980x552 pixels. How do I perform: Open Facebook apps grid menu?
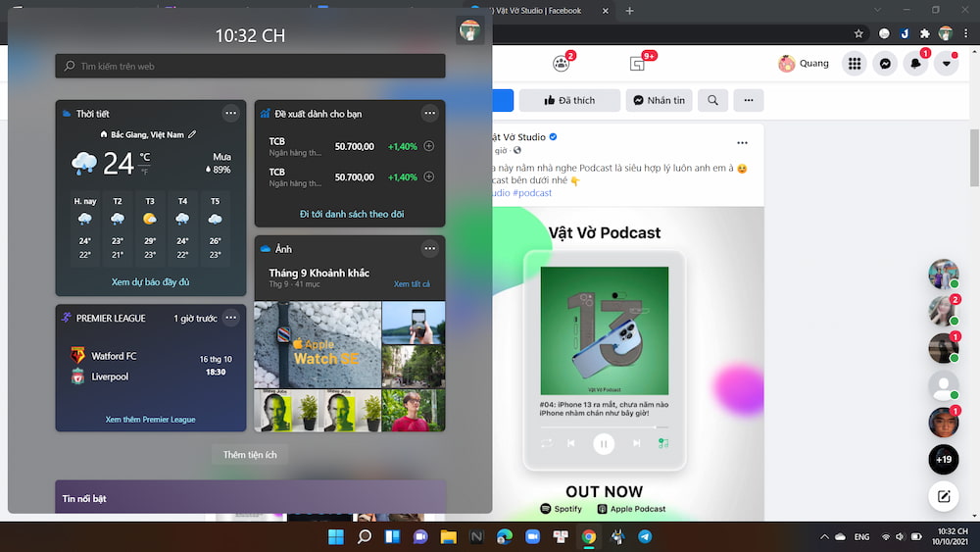click(855, 63)
